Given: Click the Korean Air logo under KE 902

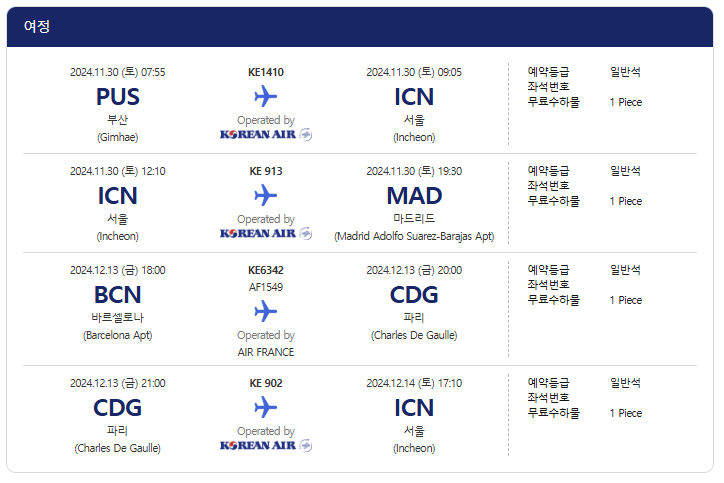Looking at the screenshot, I should [x=265, y=445].
